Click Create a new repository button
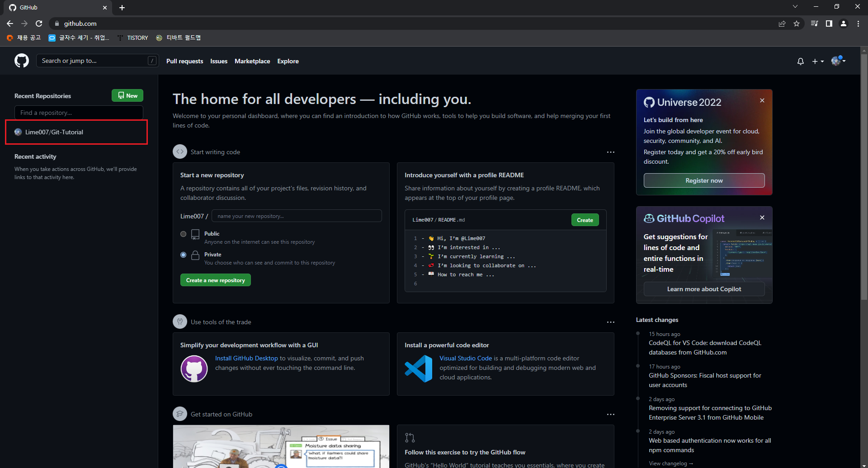Viewport: 868px width, 468px height. pyautogui.click(x=215, y=280)
